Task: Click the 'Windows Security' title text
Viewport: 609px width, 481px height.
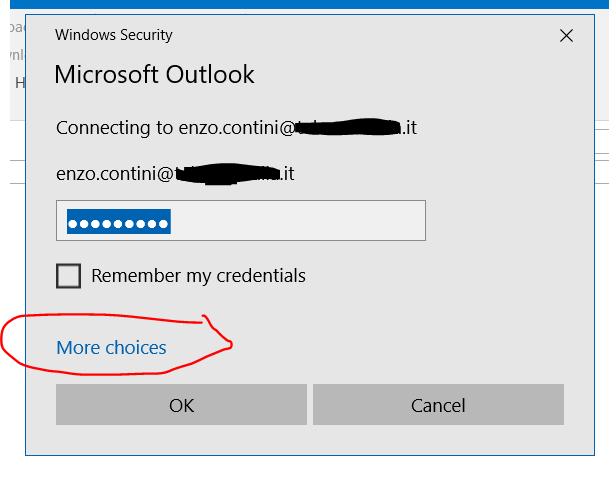Action: [113, 35]
